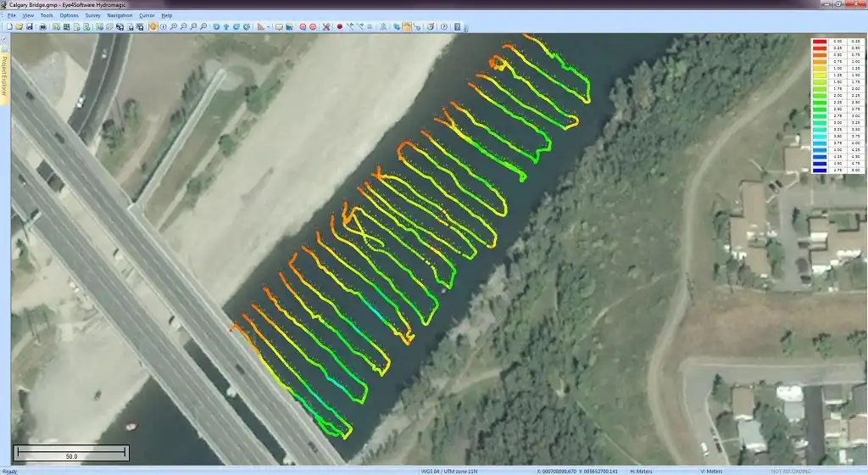The width and height of the screenshot is (868, 475).
Task: Toggle the highlighted lock icon in toolbar
Action: pyautogui.click(x=407, y=26)
